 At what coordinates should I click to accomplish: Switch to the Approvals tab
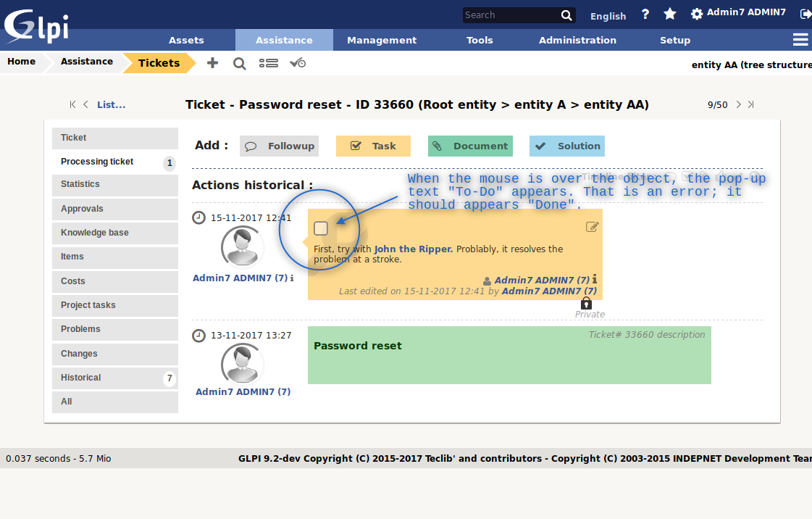pos(115,209)
